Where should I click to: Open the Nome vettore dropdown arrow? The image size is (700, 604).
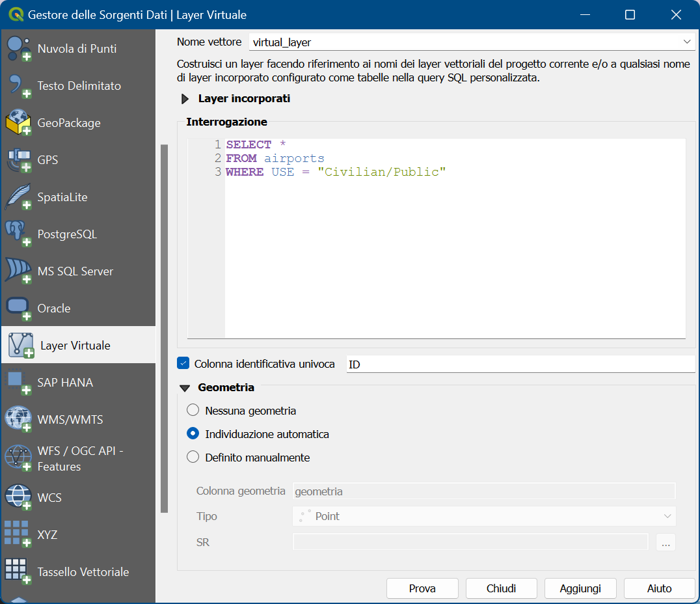coord(686,42)
